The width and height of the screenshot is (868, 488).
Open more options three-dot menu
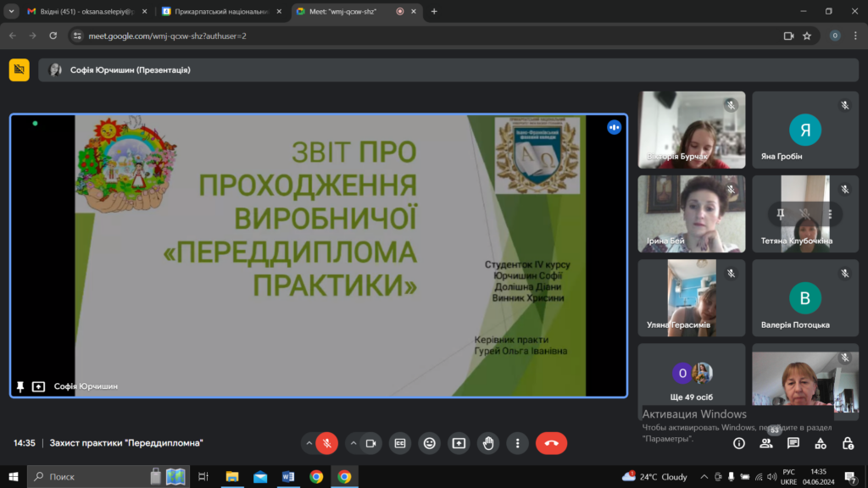[x=517, y=443]
